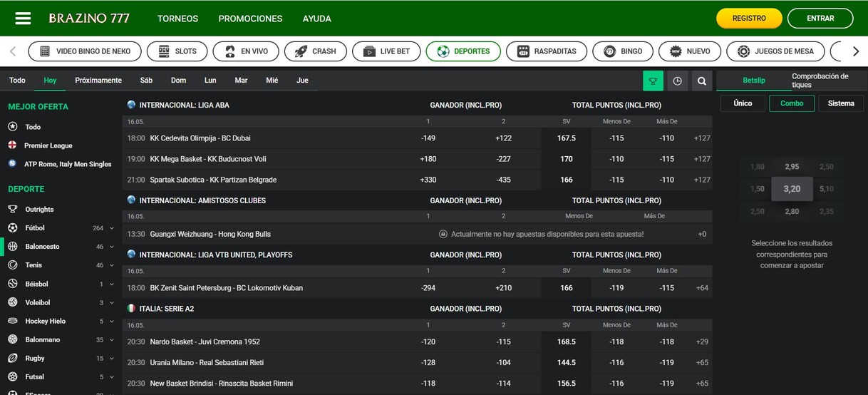Expand Balonmano chevron
The width and height of the screenshot is (868, 395).
point(111,340)
